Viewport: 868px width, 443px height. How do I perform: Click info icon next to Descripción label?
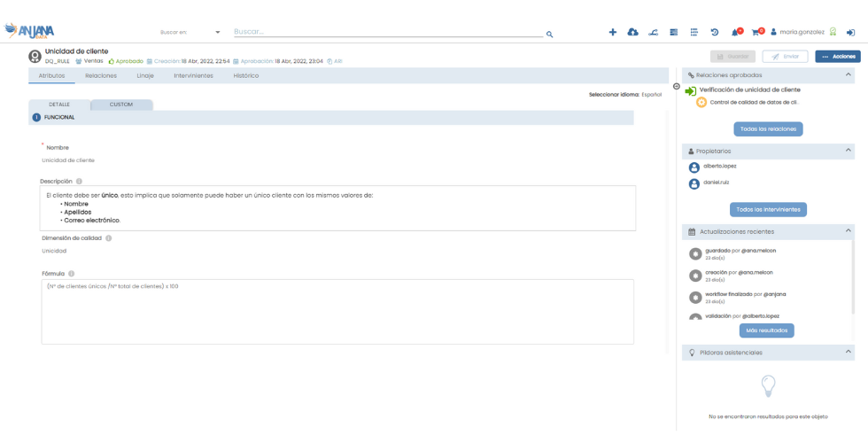(79, 181)
